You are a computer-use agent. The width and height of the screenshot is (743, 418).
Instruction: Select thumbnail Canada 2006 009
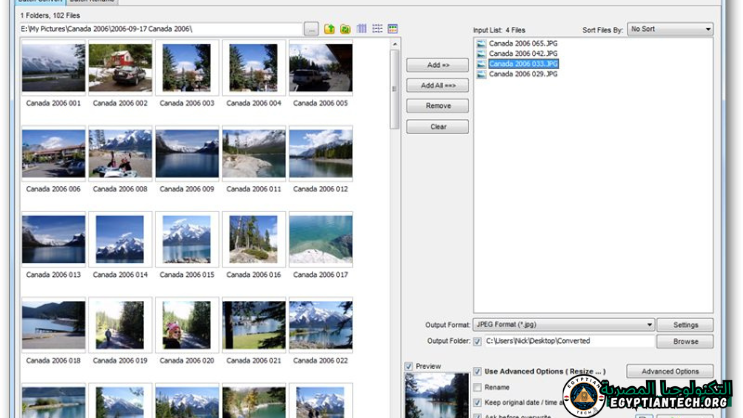(187, 154)
